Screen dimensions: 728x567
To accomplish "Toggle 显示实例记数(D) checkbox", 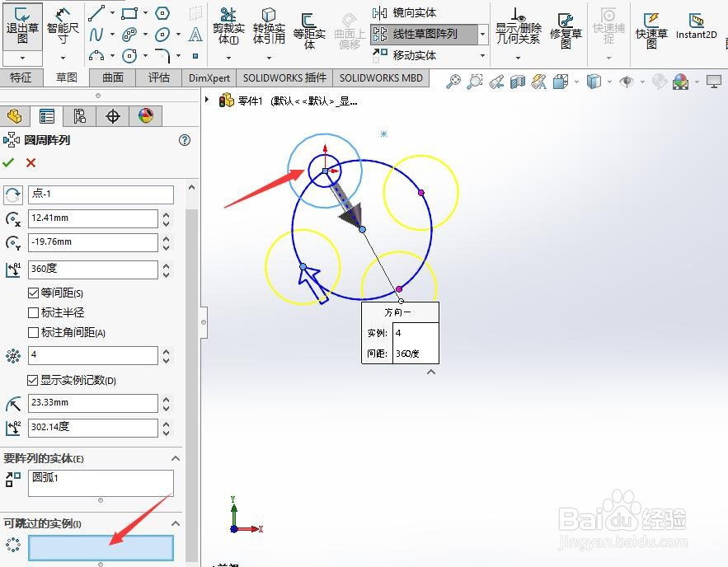I will tap(32, 381).
